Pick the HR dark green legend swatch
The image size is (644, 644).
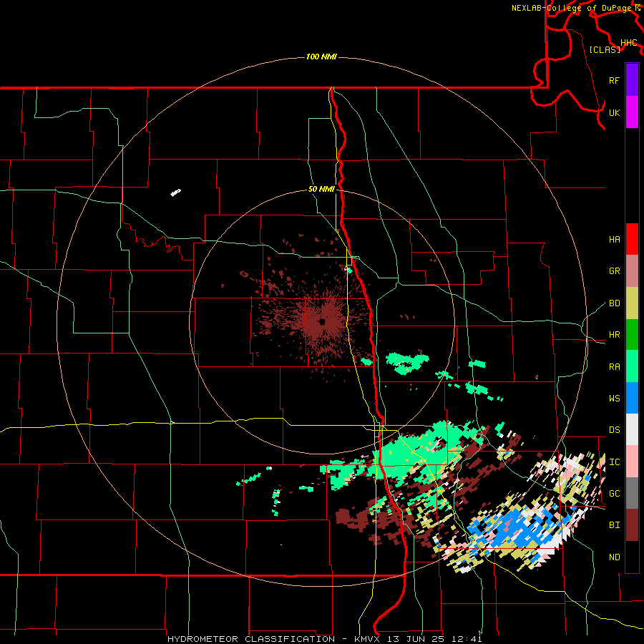[632, 335]
